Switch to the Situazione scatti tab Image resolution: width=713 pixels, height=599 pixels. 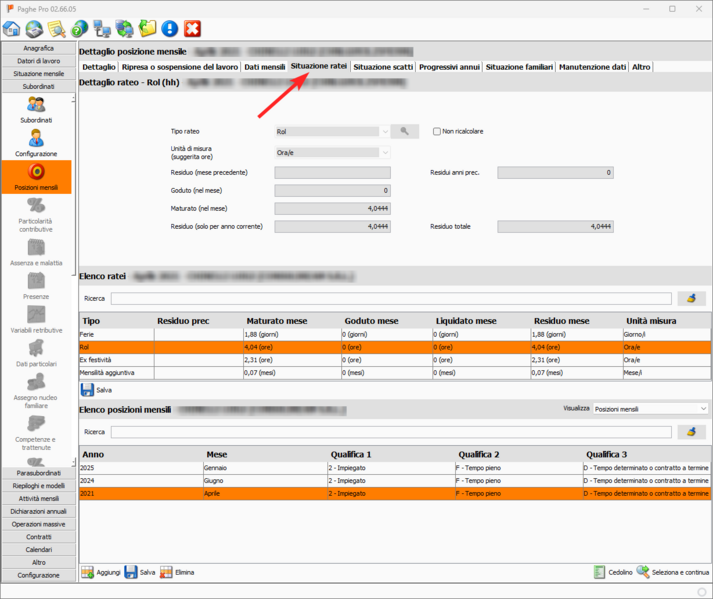tap(383, 67)
